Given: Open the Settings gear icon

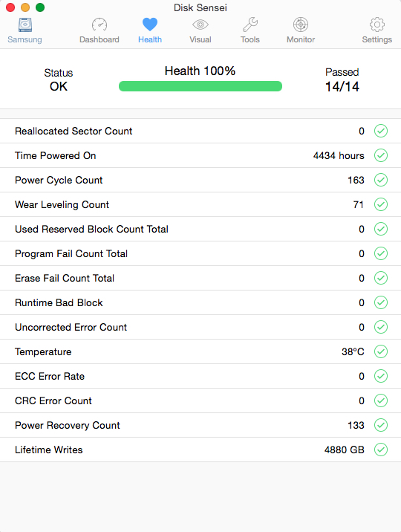Looking at the screenshot, I should (377, 25).
